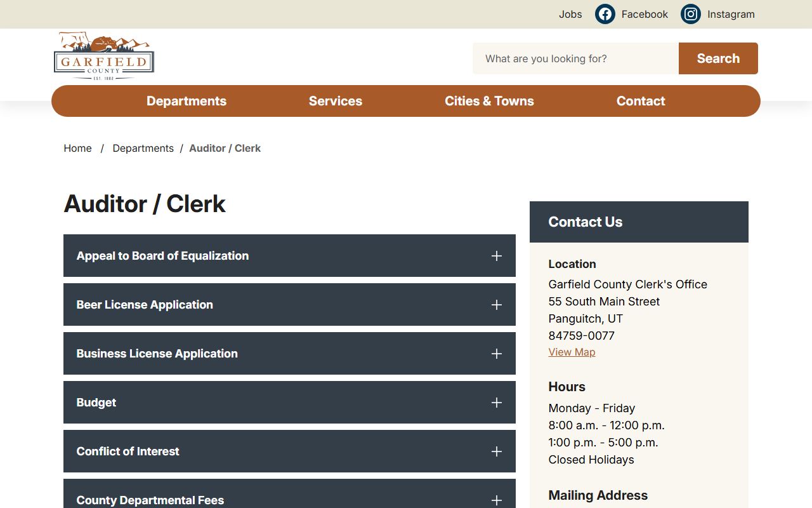
Task: Click plus icon on Beer License row
Action: click(497, 305)
